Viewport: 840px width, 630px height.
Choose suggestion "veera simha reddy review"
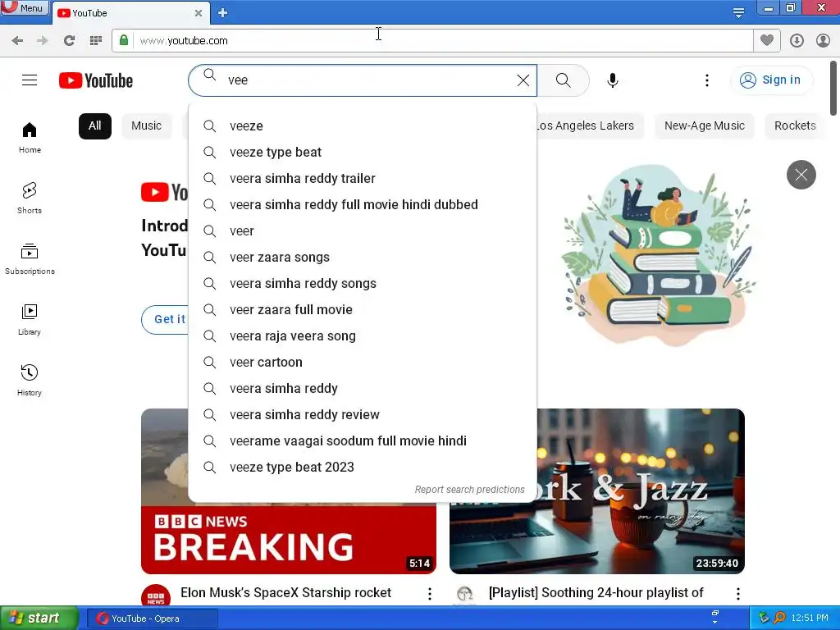363,414
